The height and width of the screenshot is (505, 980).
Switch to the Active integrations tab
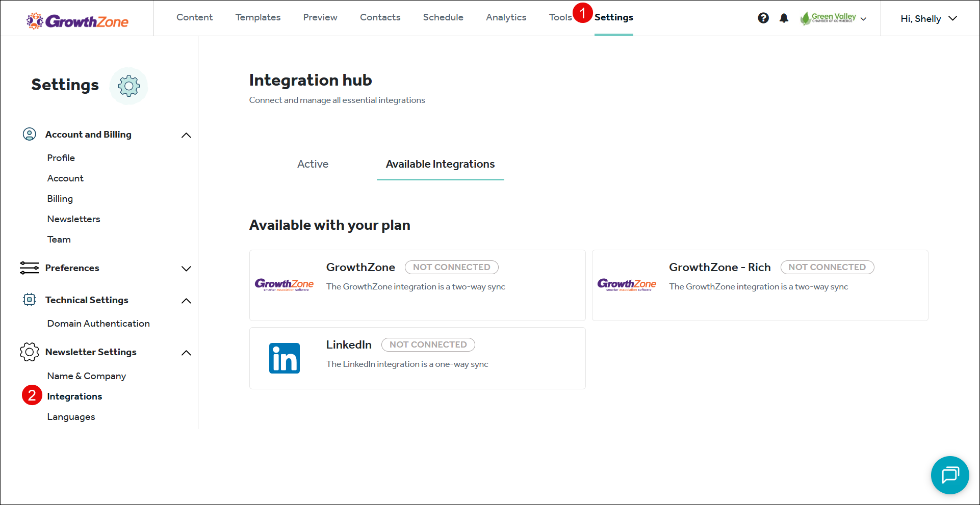(313, 164)
